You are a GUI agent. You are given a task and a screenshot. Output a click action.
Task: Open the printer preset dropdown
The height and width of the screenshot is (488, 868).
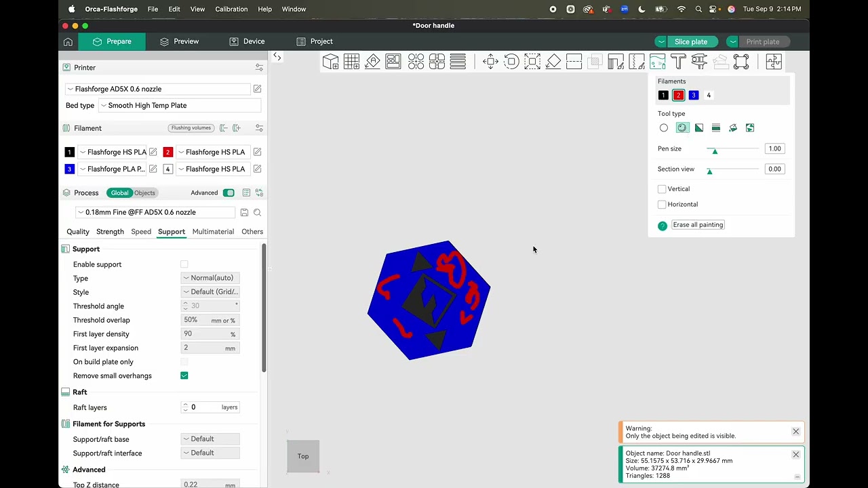pyautogui.click(x=159, y=89)
